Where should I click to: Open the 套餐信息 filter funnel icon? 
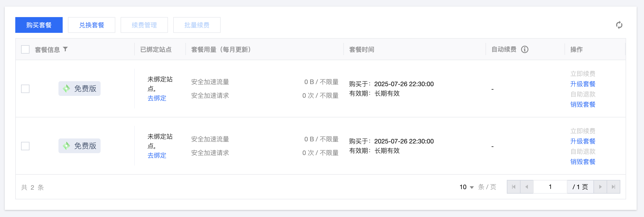tap(66, 49)
